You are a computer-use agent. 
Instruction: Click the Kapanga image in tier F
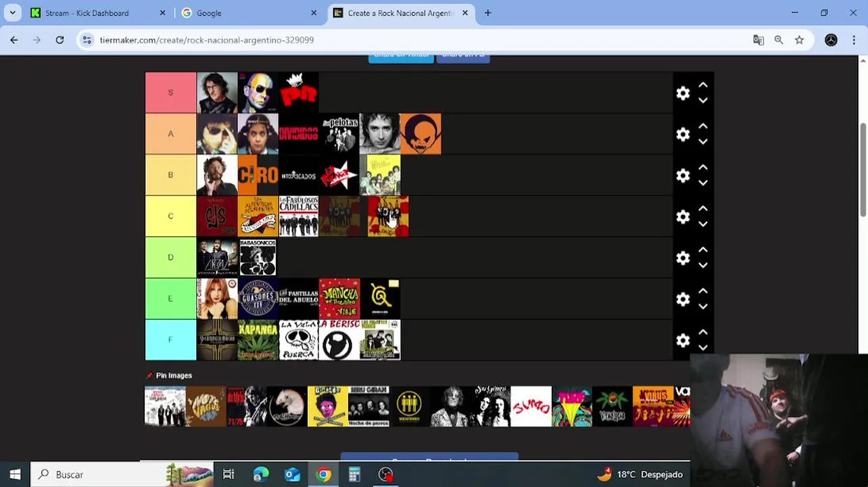click(x=258, y=340)
